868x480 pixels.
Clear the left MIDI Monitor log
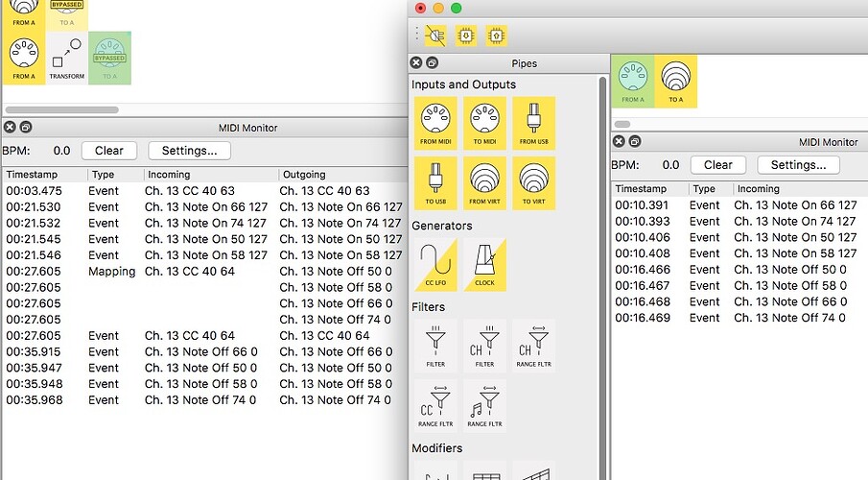[x=109, y=151]
